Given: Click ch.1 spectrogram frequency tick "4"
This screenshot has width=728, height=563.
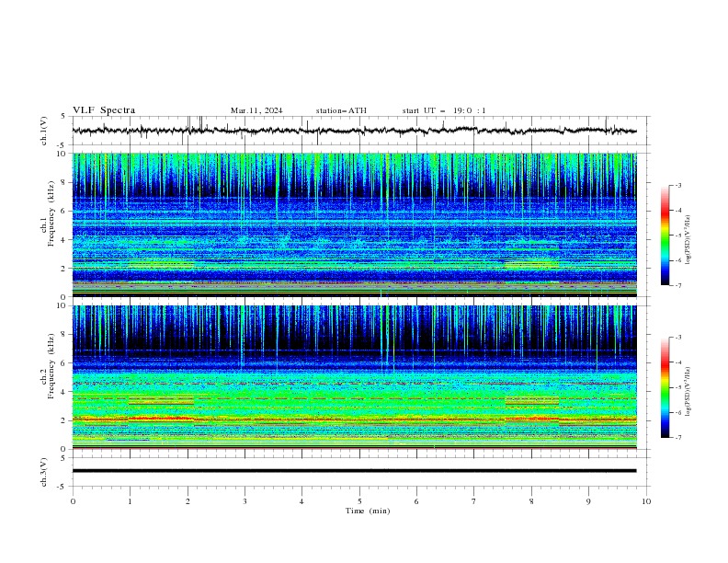Looking at the screenshot, I should point(64,240).
